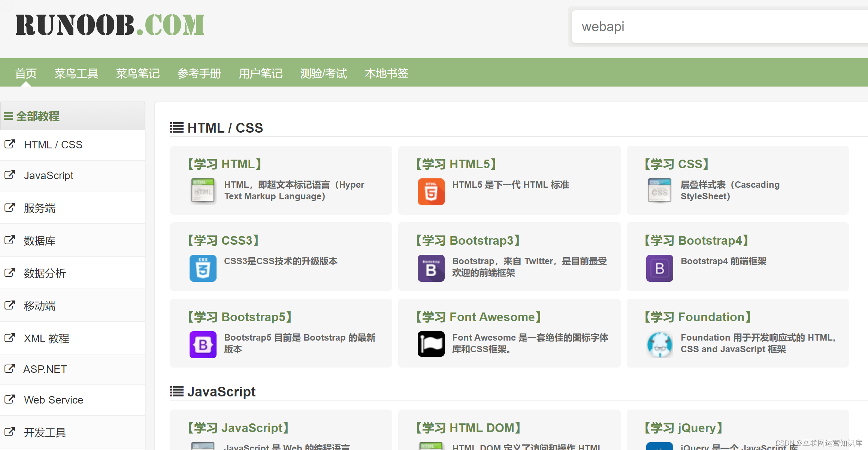Open 本地书签 in the top navigation
The image size is (868, 450).
[x=387, y=73]
